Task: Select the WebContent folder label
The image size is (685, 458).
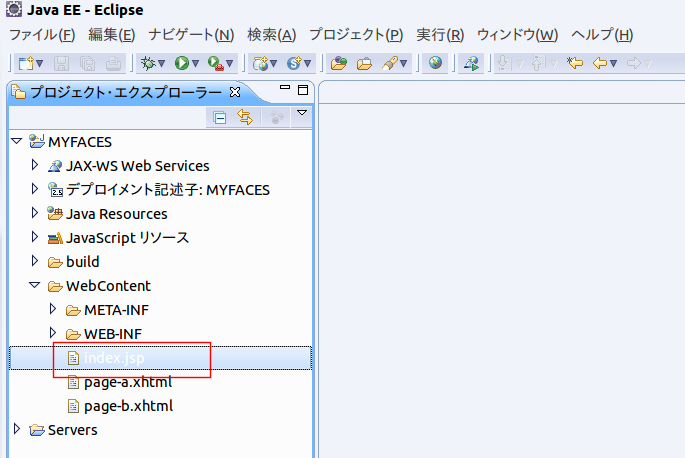Action: coord(108,286)
